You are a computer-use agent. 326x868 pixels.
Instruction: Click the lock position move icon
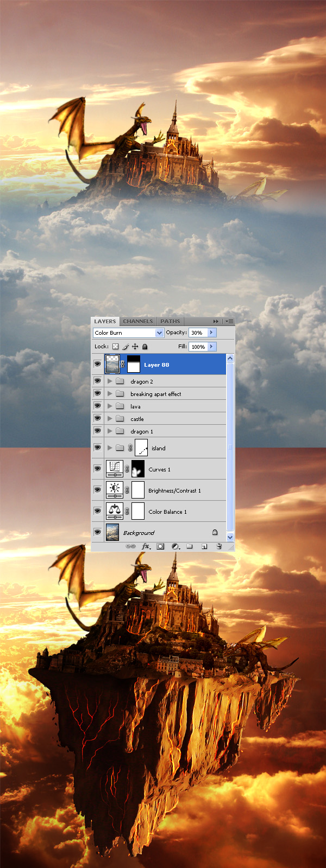135,347
